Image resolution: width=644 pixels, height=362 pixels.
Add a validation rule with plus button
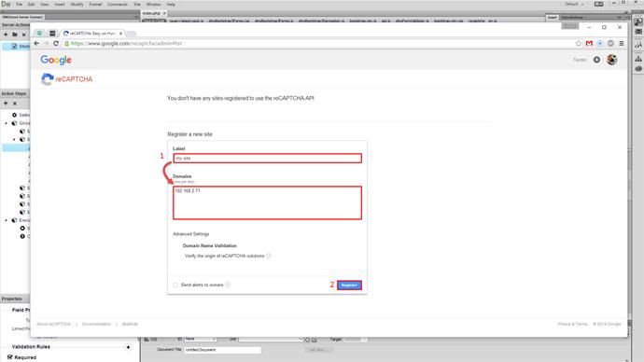(128, 347)
